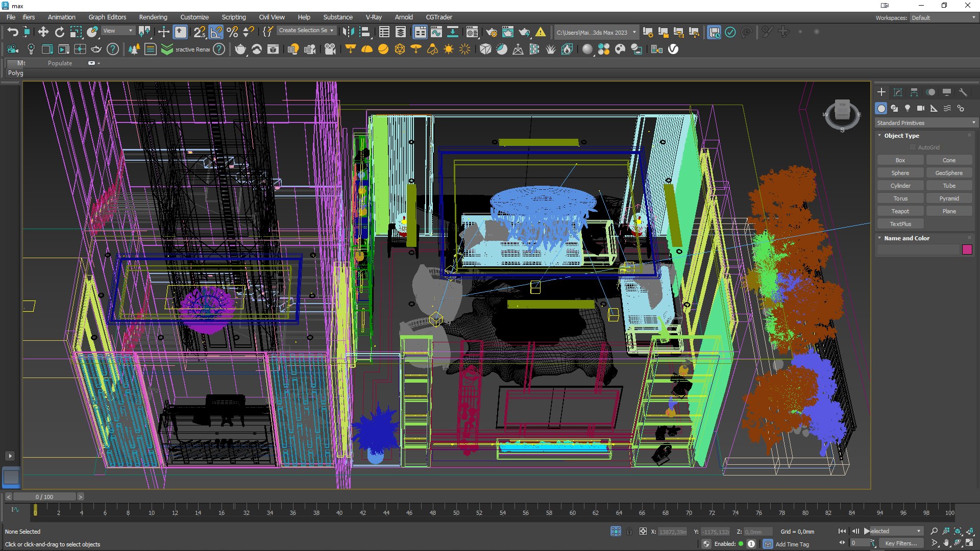Click the Cameras category icon

pos(921,108)
